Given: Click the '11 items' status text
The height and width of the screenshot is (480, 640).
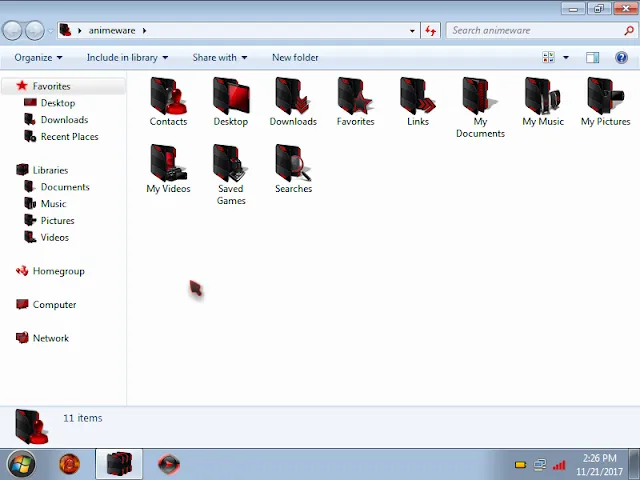Looking at the screenshot, I should click(83, 418).
